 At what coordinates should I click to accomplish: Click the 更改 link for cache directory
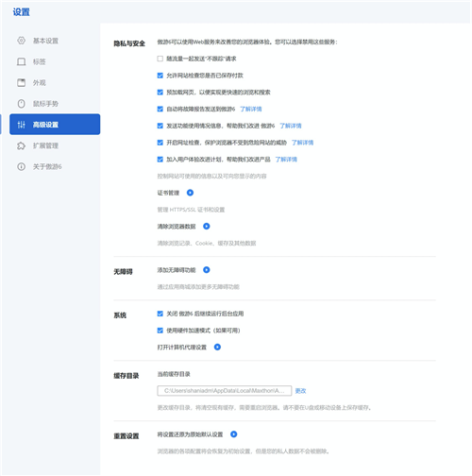pos(300,391)
